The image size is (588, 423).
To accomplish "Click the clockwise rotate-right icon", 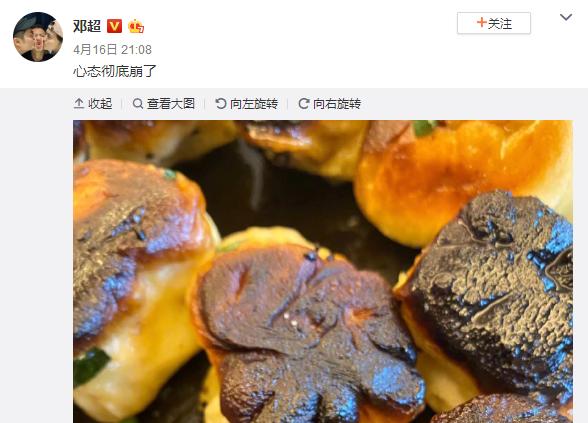I will pyautogui.click(x=304, y=104).
